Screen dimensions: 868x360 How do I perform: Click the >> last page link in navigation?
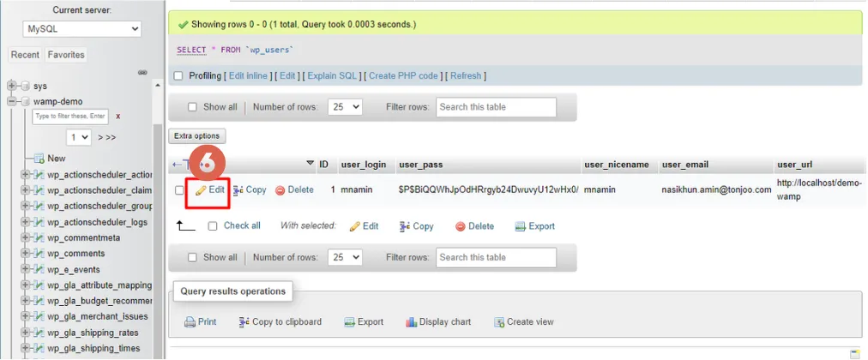(x=111, y=137)
